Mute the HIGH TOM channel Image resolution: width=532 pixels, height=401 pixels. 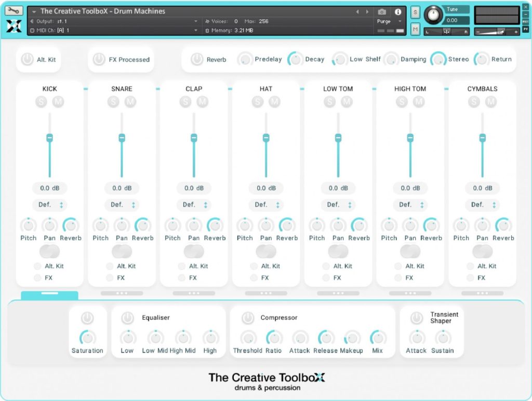pos(419,101)
